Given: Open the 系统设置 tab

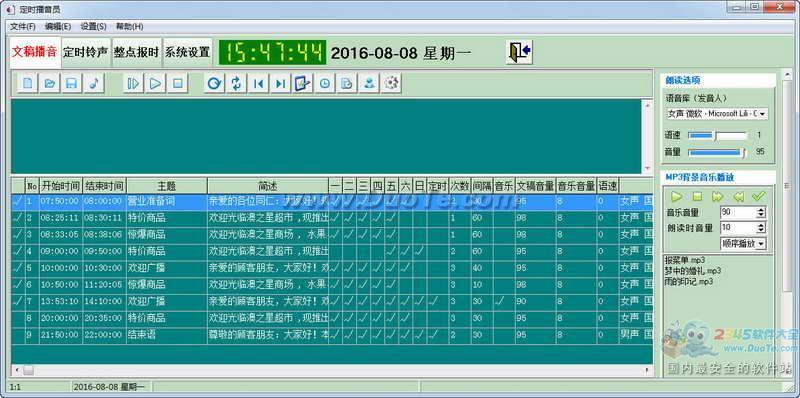Looking at the screenshot, I should pyautogui.click(x=187, y=52).
